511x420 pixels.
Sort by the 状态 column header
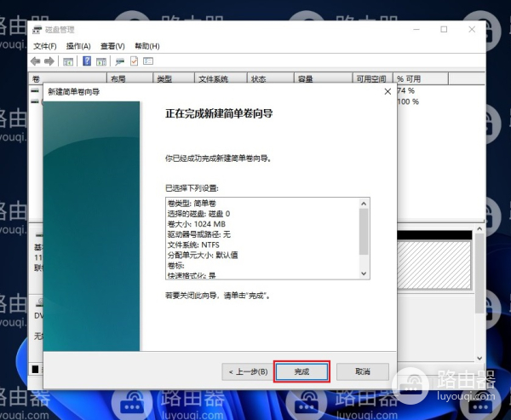pyautogui.click(x=271, y=79)
